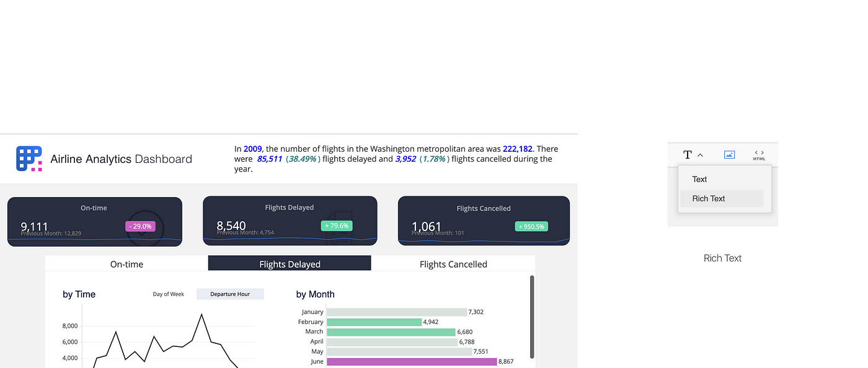
Task: Click the HTML code icon
Action: click(x=759, y=155)
